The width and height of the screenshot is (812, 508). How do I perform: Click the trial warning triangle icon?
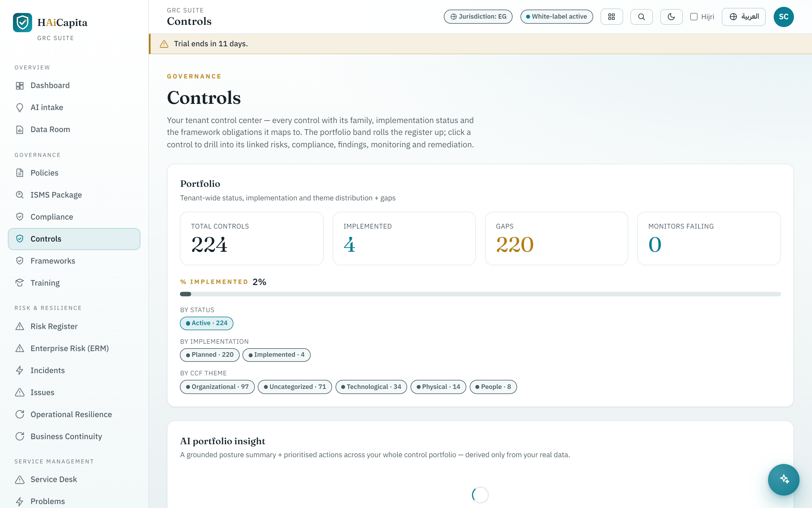click(164, 44)
